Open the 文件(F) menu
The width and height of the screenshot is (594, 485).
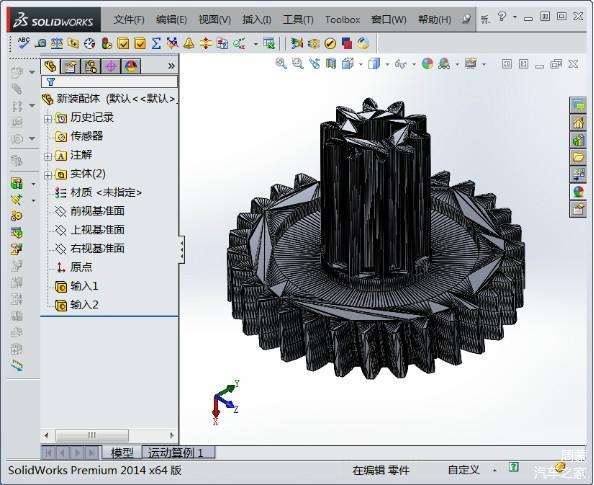[129, 19]
